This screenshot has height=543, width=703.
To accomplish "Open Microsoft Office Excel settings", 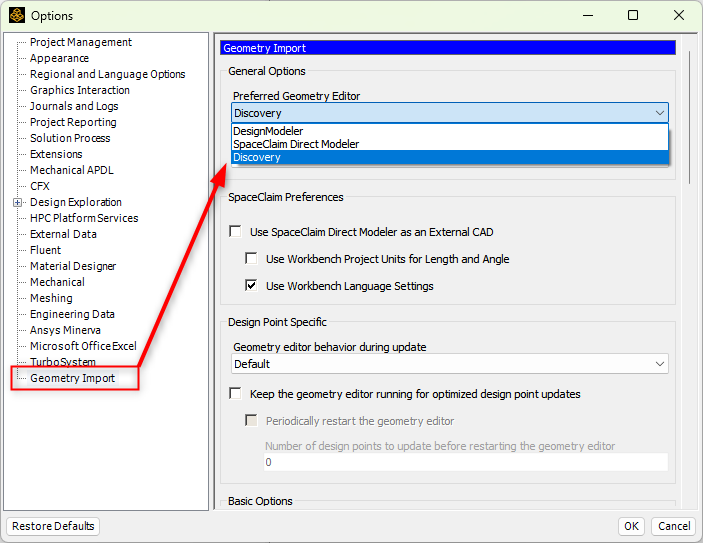I will [83, 346].
